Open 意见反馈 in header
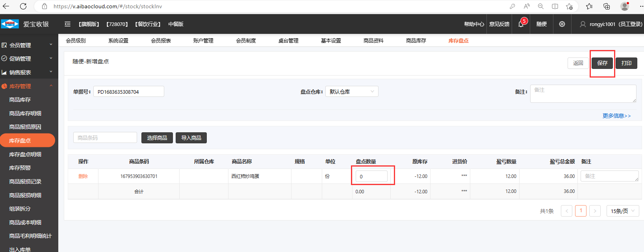The width and height of the screenshot is (644, 252). [x=499, y=24]
